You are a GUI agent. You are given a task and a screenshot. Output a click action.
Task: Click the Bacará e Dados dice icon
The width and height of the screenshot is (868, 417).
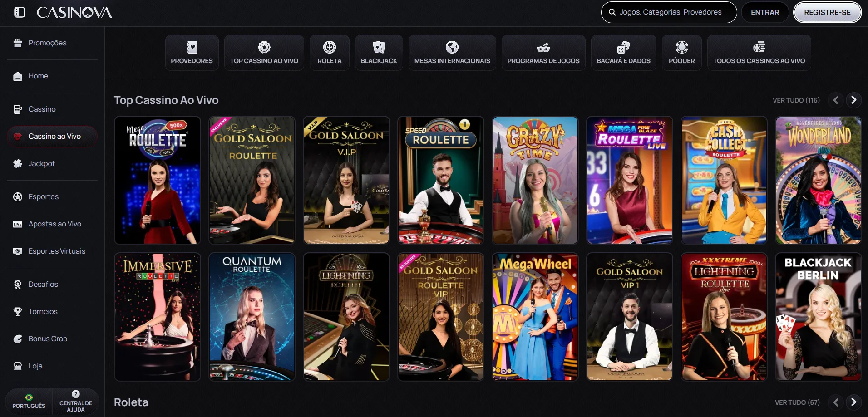click(x=624, y=47)
